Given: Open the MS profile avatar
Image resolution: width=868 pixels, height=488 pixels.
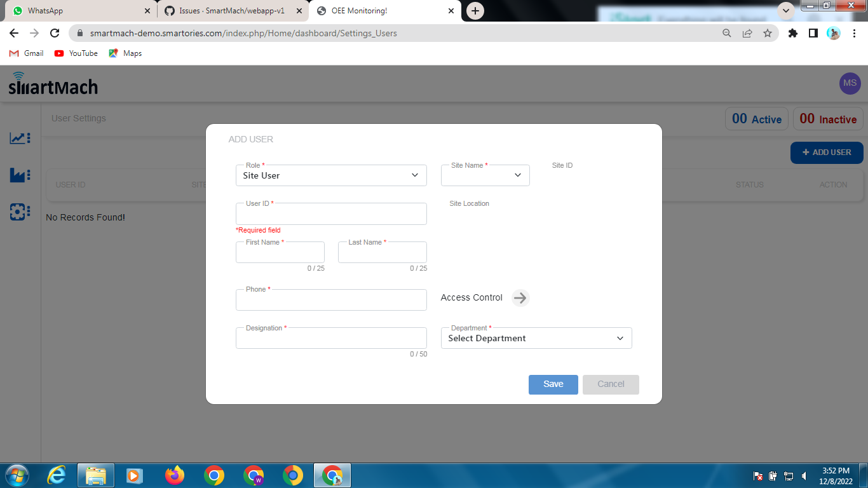Looking at the screenshot, I should 850,83.
